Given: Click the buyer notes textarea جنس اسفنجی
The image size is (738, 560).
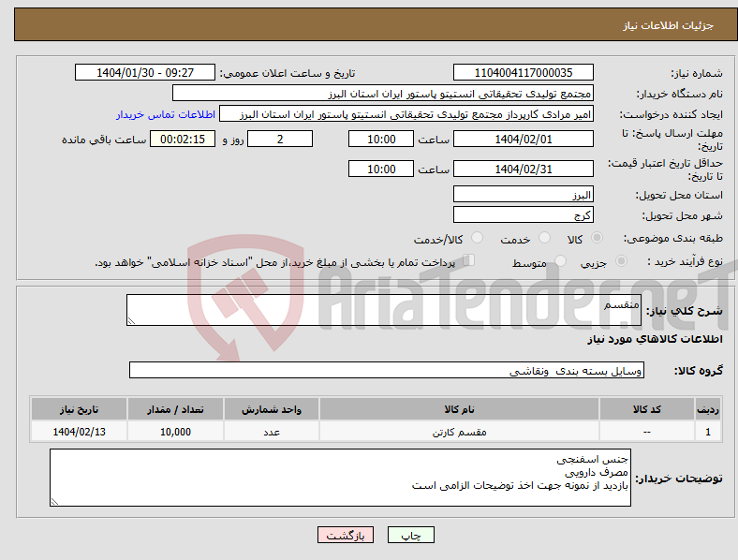Looking at the screenshot, I should click(x=340, y=478).
